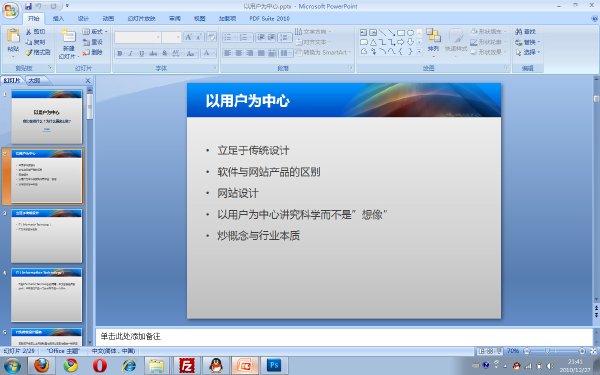This screenshot has height=375, width=600.
Task: Click the 重设 reset slide button
Action: click(93, 42)
